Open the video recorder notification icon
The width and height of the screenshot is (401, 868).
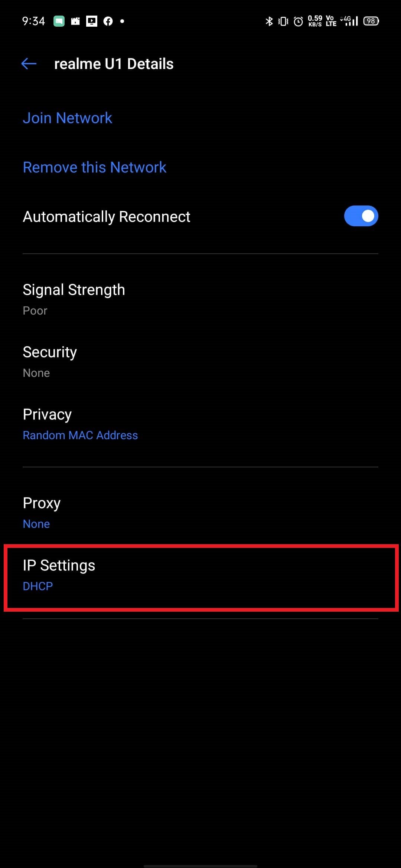coord(75,21)
